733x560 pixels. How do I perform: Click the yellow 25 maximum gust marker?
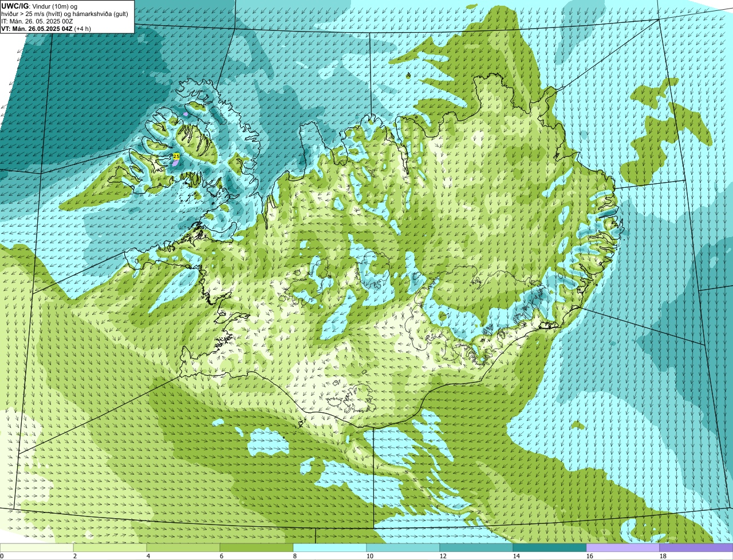click(176, 156)
